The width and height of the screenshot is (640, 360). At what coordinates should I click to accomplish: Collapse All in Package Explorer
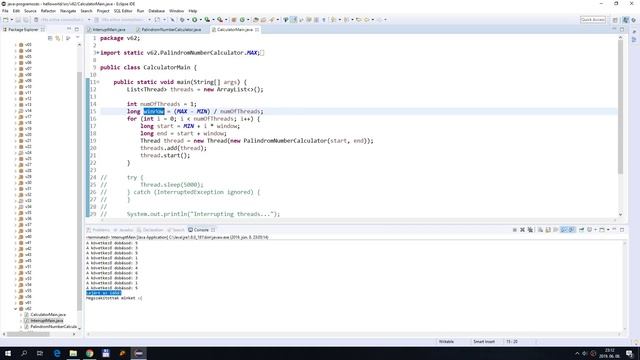(50, 38)
